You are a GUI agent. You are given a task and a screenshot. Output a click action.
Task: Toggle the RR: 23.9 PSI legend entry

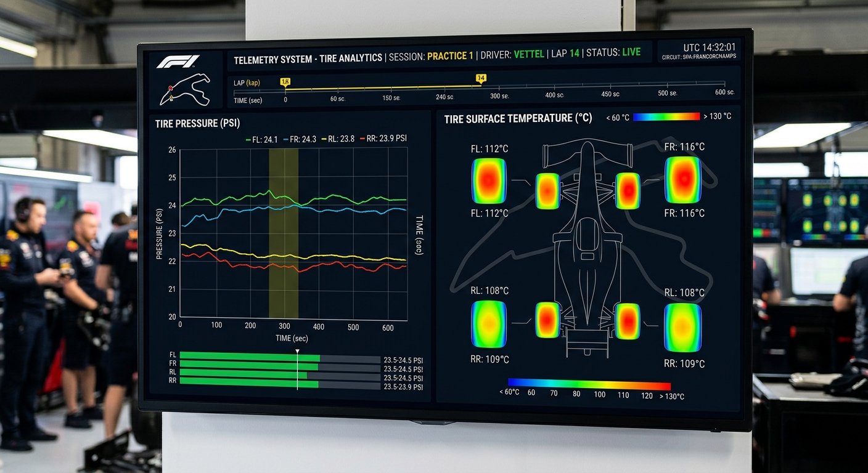[x=383, y=139]
